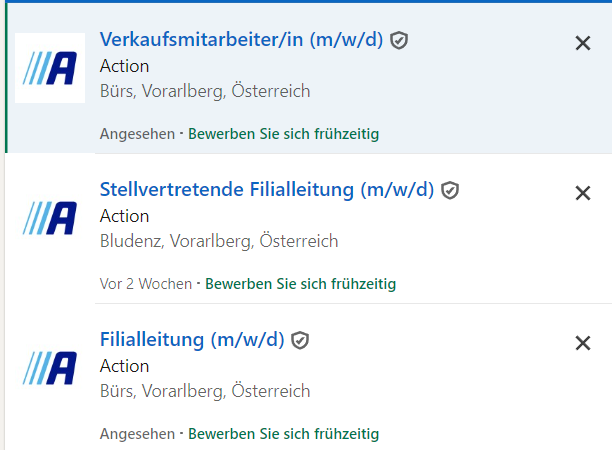Click the Bludenz, Vorarlberg, Österreich location text
Viewport: 612px width, 450px height.
click(219, 241)
